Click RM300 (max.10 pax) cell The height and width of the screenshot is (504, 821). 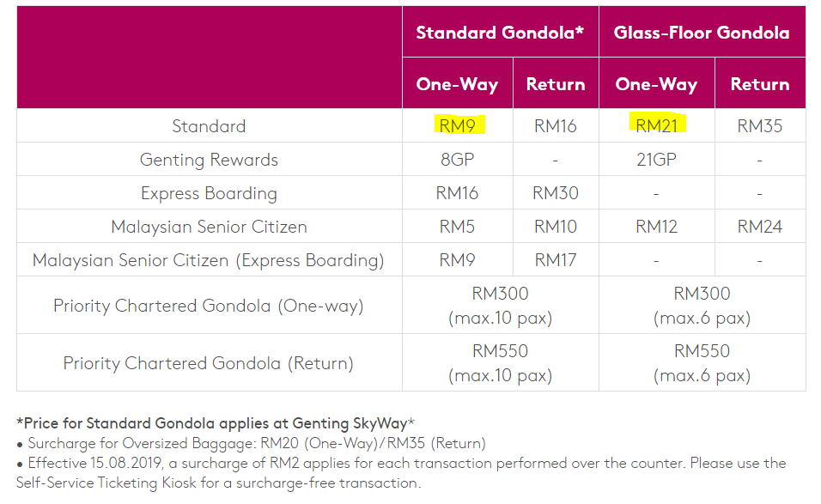pyautogui.click(x=500, y=306)
